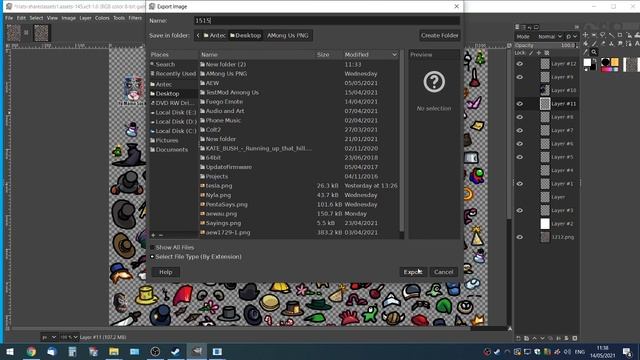The height and width of the screenshot is (360, 640).
Task: Open File menu in GIMP
Action: (9, 18)
